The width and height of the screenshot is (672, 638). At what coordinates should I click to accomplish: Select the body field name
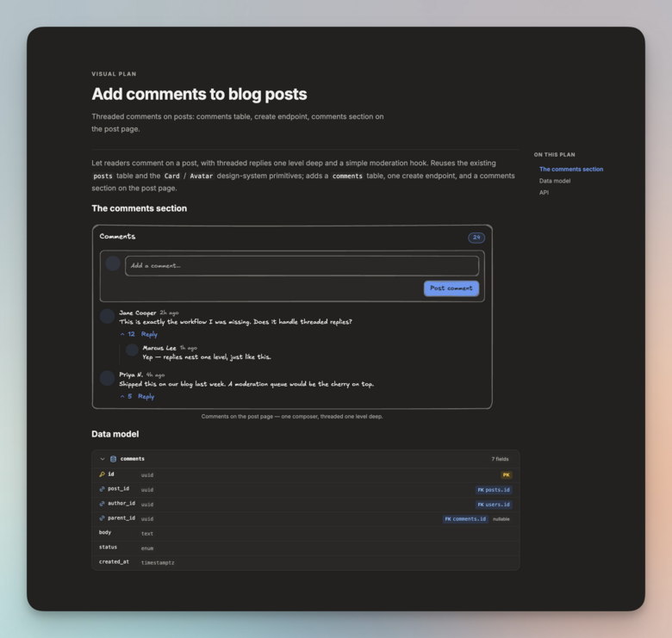tap(105, 532)
